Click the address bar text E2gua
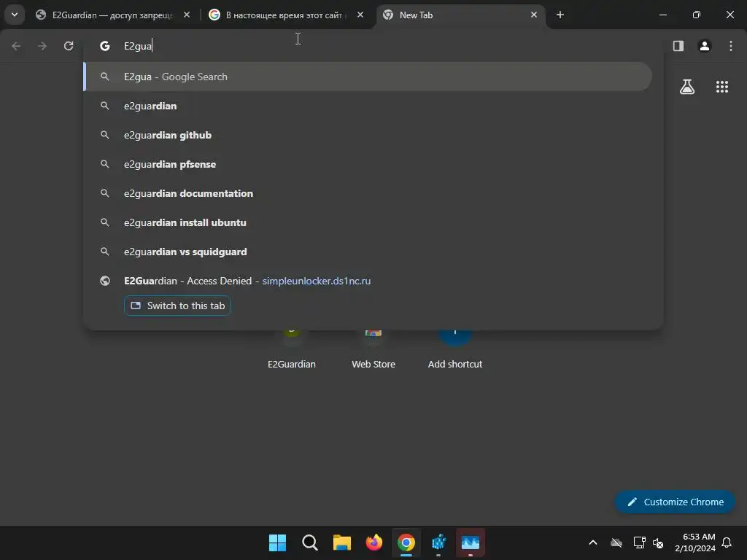747x560 pixels. 138,46
